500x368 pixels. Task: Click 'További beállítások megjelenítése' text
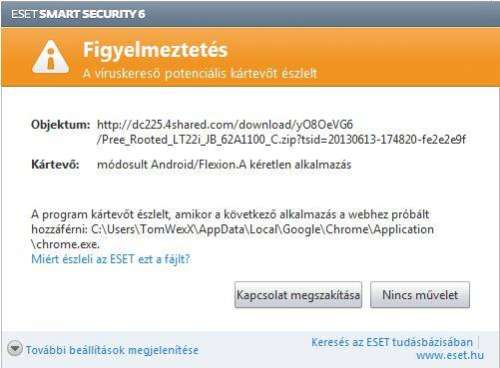[112, 350]
